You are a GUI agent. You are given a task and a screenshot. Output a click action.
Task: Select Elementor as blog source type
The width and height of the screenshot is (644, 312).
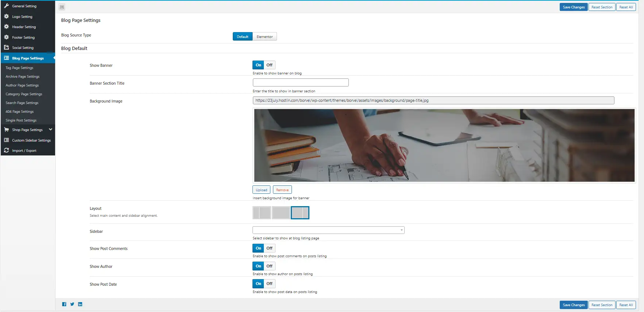(x=265, y=37)
